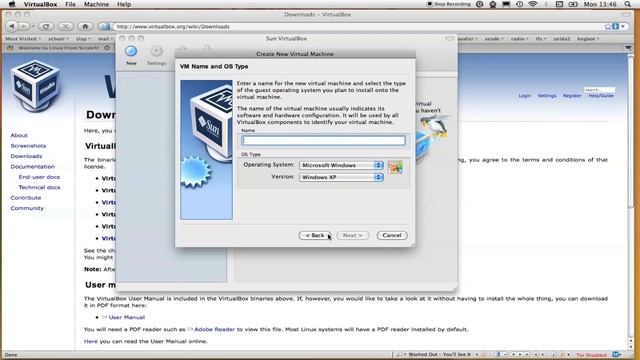Open Spotlight search magnifier icon
The height and width of the screenshot is (360, 640).
tap(628, 4)
